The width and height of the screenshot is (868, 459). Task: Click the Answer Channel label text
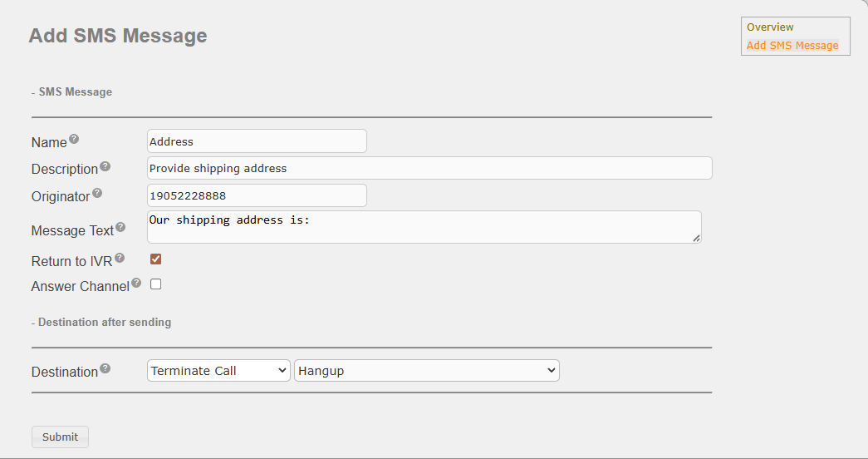coord(81,287)
